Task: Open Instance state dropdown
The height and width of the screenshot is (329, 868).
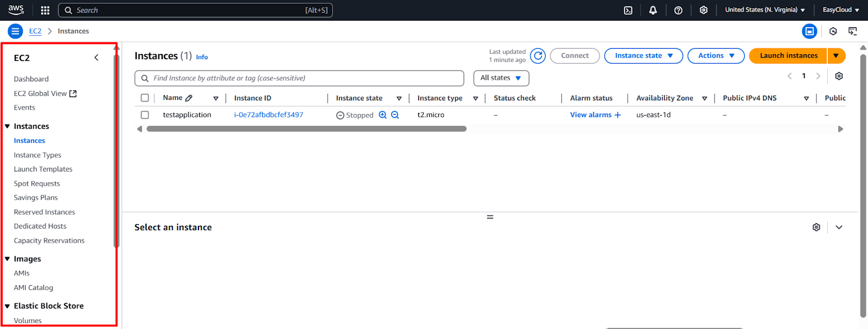Action: (643, 55)
